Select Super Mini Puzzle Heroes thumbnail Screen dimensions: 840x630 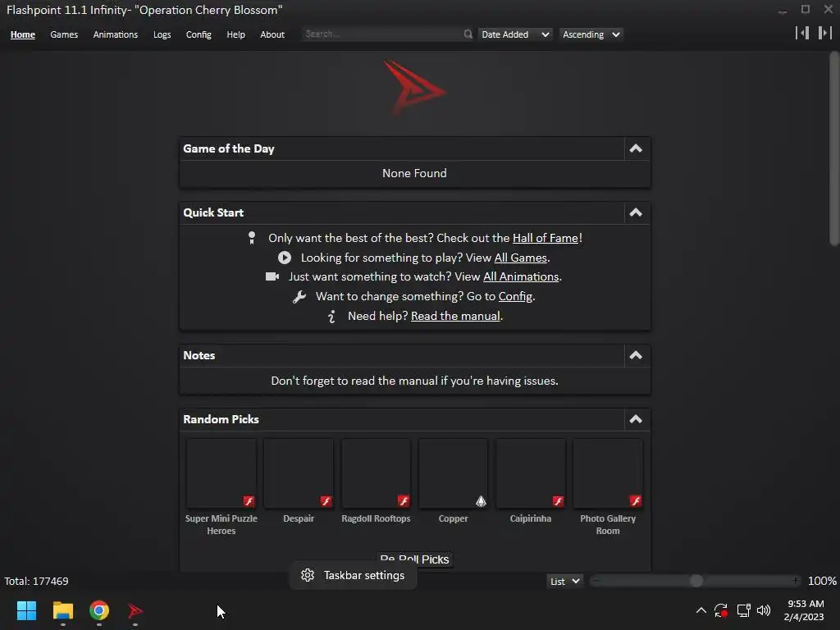221,473
